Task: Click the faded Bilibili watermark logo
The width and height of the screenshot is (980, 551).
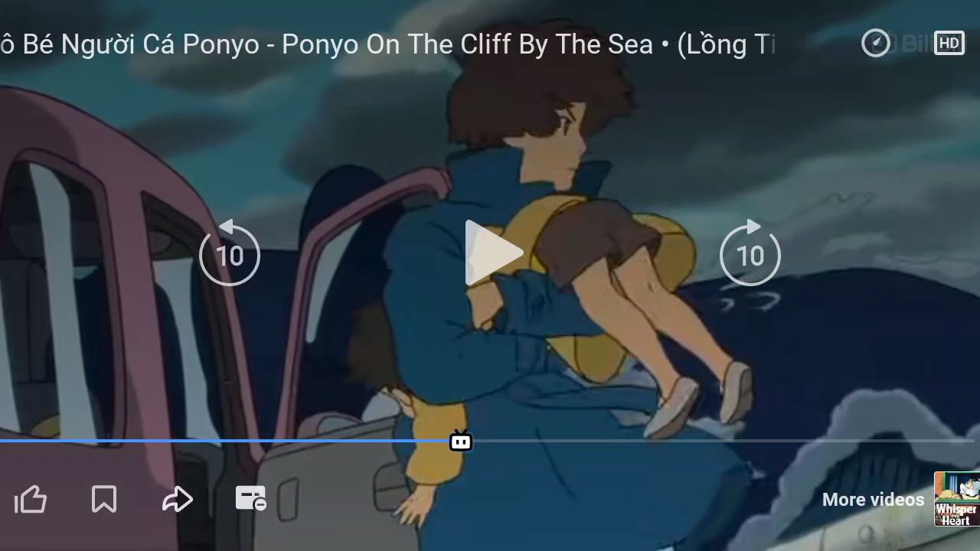Action: pyautogui.click(x=916, y=44)
